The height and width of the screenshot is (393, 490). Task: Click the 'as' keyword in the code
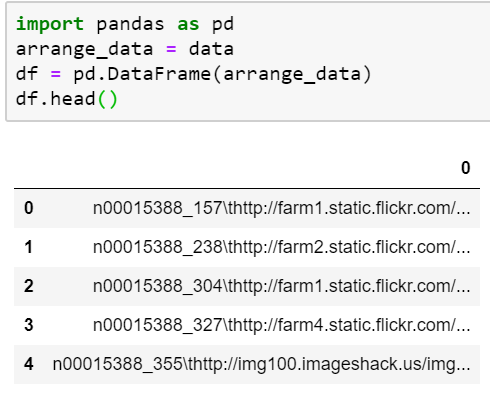[188, 24]
